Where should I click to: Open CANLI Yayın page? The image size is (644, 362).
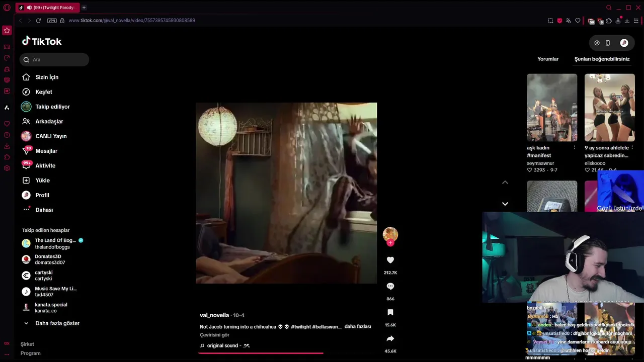pos(44,136)
